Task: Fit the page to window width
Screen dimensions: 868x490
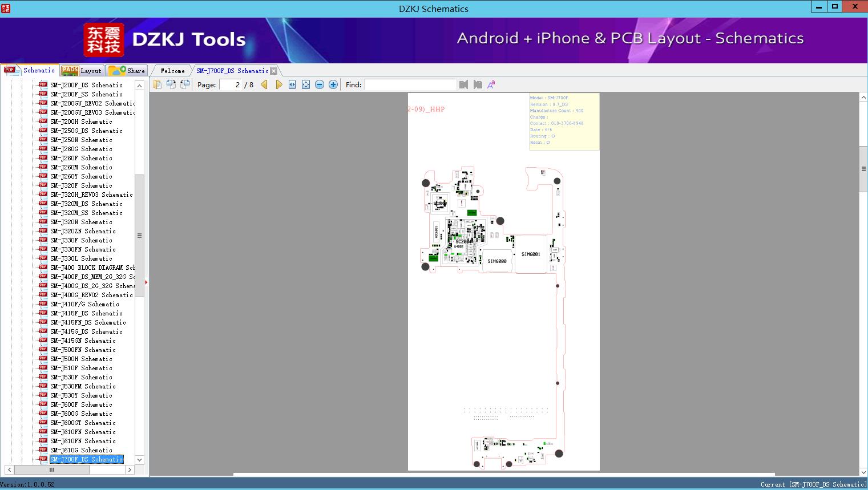Action: click(292, 84)
